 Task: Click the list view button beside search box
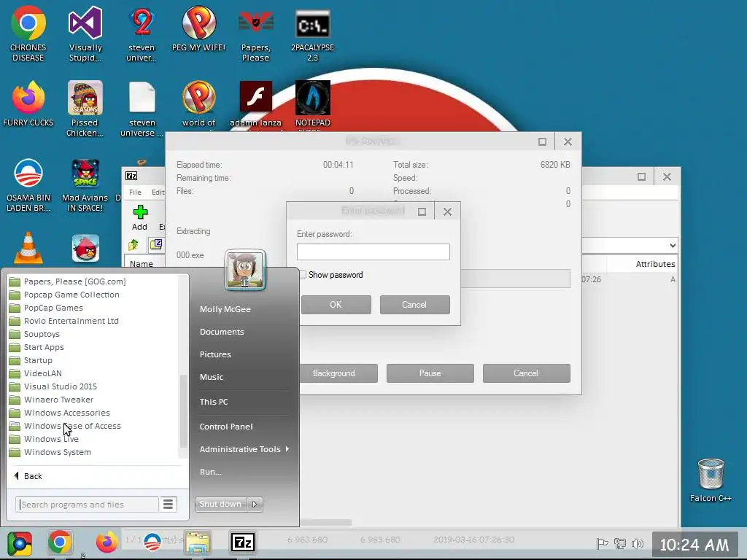click(x=169, y=505)
